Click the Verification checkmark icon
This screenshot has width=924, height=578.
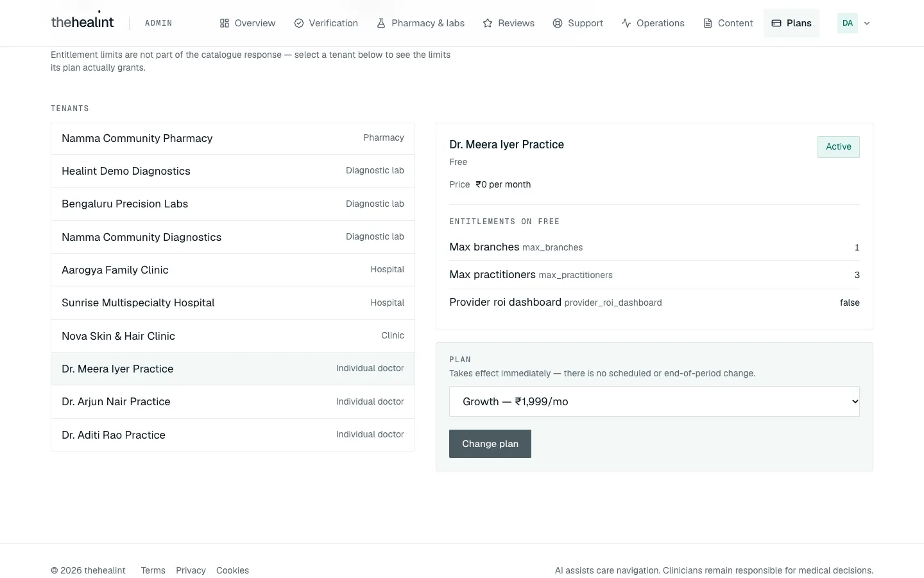click(299, 23)
